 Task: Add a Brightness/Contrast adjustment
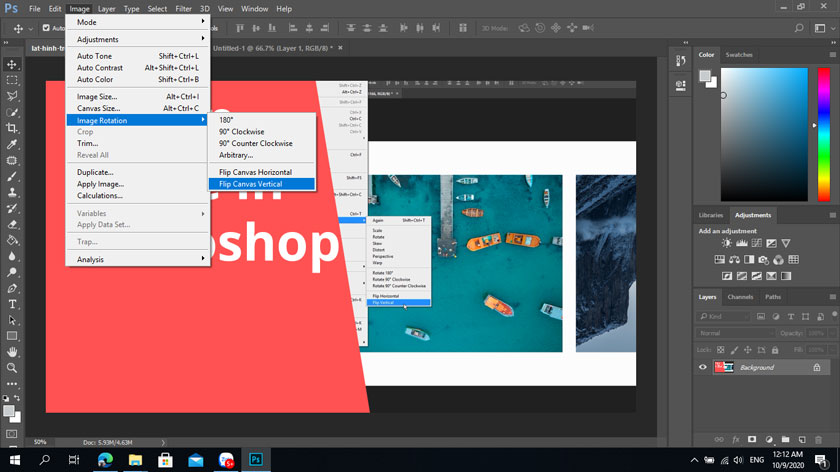pos(726,243)
